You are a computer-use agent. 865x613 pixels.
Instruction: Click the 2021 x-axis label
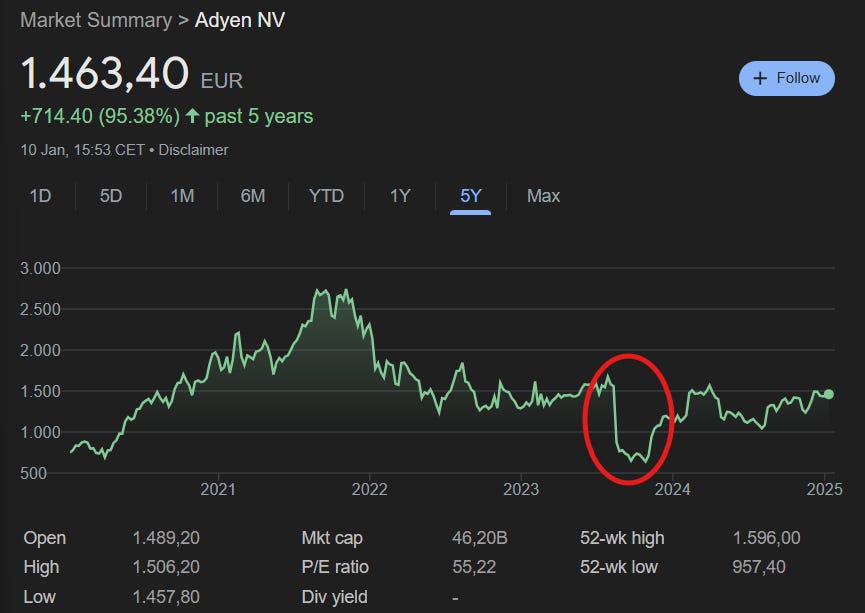[218, 489]
